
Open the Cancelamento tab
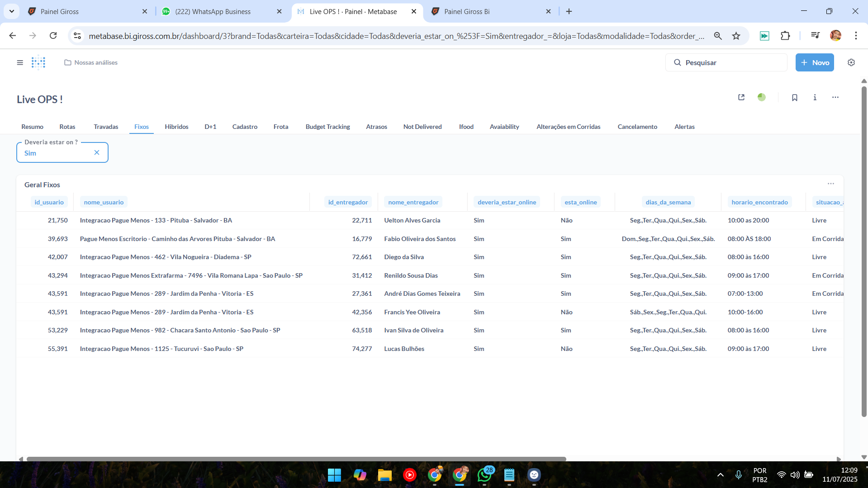point(637,127)
